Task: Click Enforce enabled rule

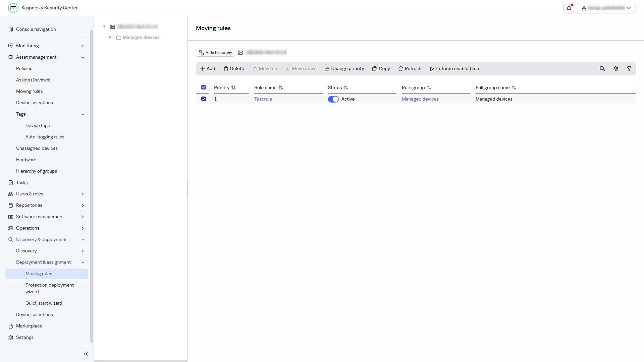Action: pyautogui.click(x=455, y=69)
